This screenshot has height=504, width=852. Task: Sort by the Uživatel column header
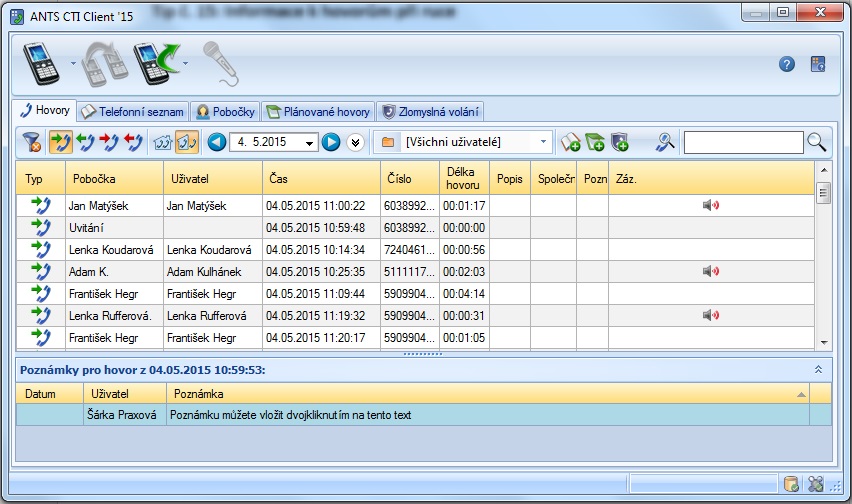(212, 179)
